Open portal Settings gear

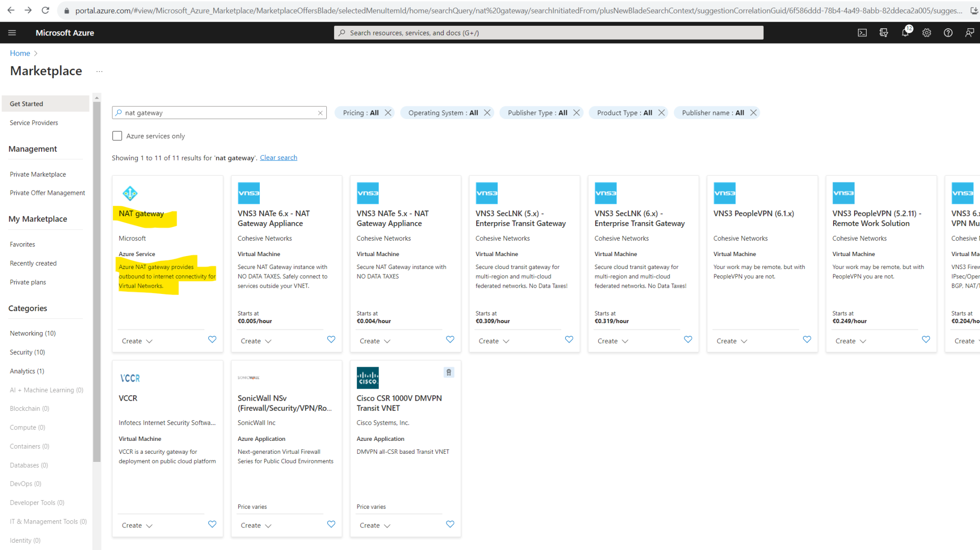coord(927,33)
